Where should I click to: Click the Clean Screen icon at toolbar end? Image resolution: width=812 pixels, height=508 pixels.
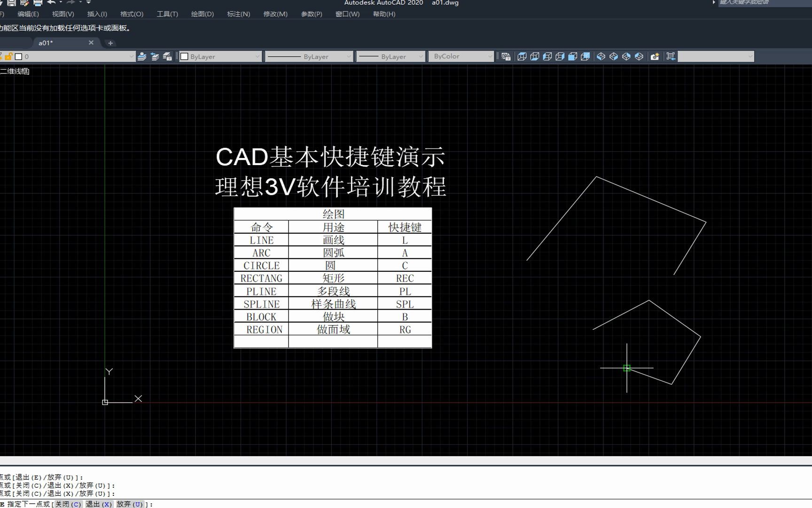(671, 56)
